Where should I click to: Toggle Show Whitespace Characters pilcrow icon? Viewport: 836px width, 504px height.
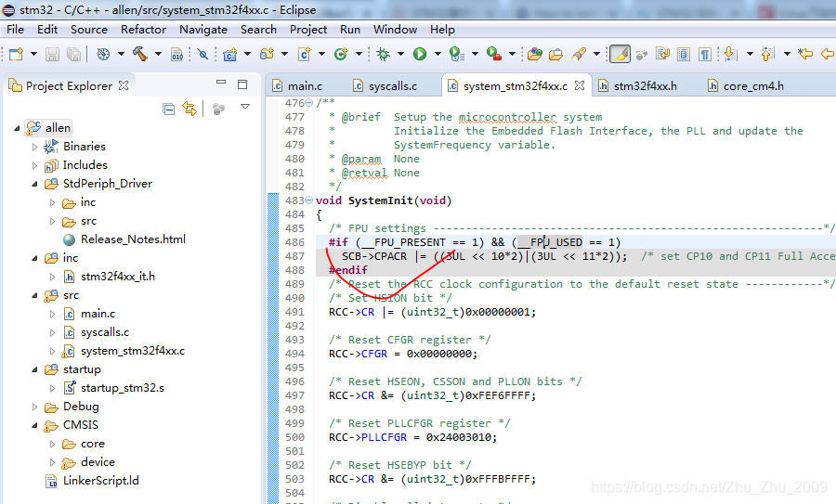click(705, 54)
